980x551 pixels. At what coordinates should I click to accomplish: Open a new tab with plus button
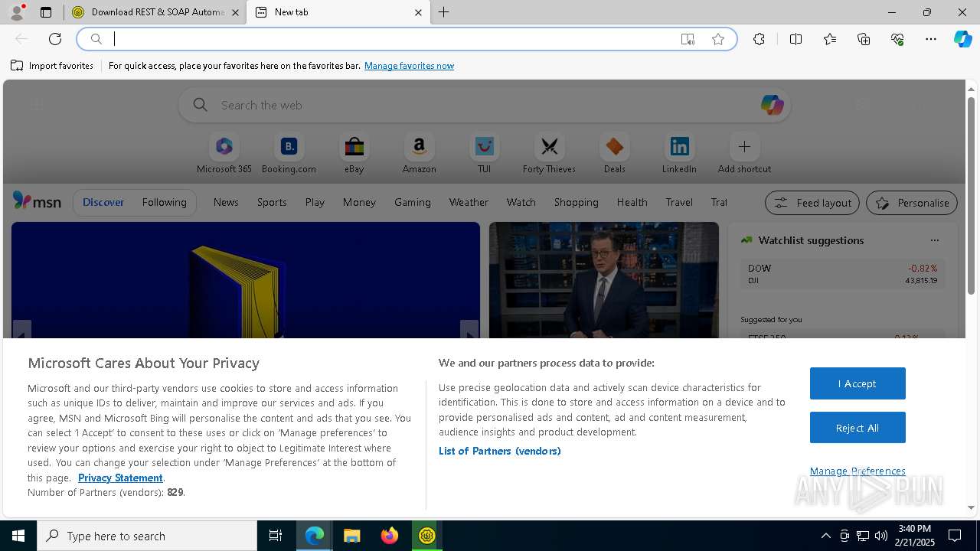(x=444, y=12)
